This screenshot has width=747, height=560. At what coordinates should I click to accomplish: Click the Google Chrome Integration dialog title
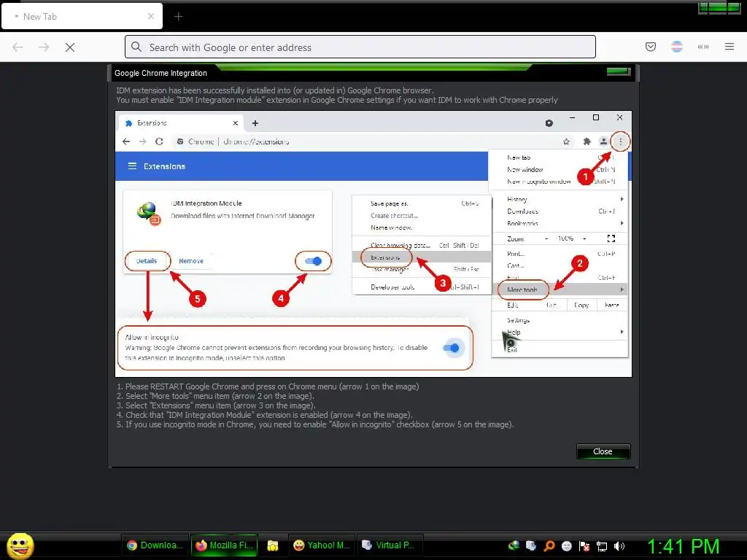160,73
